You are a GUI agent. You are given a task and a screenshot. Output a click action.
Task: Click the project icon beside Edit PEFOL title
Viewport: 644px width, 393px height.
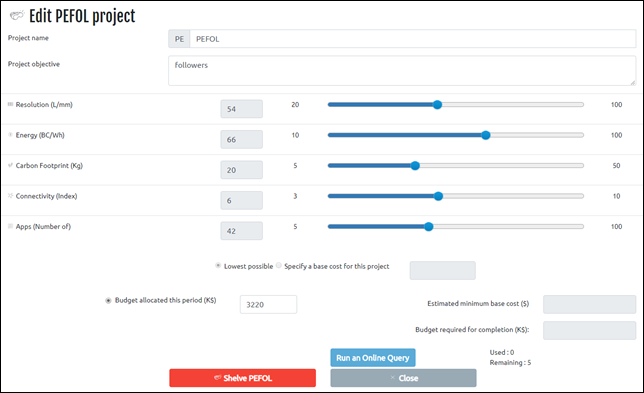(x=17, y=16)
